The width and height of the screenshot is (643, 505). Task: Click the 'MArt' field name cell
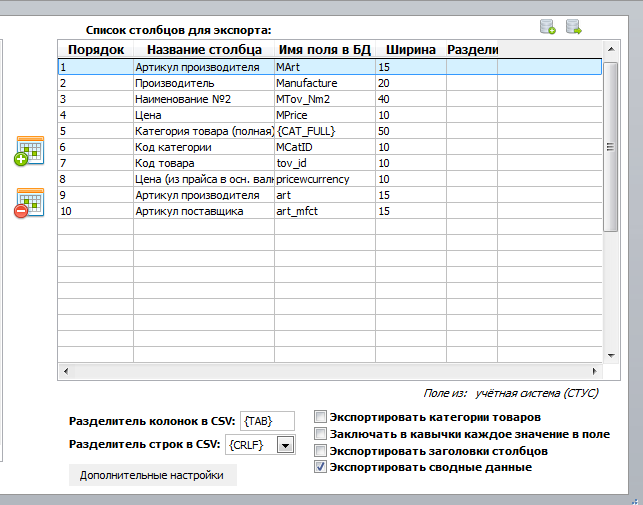click(x=325, y=67)
